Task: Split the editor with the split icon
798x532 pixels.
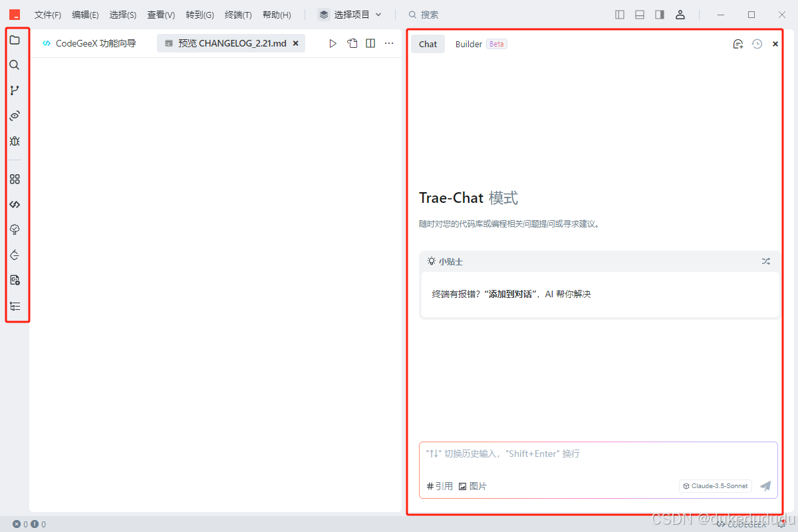Action: [x=370, y=43]
